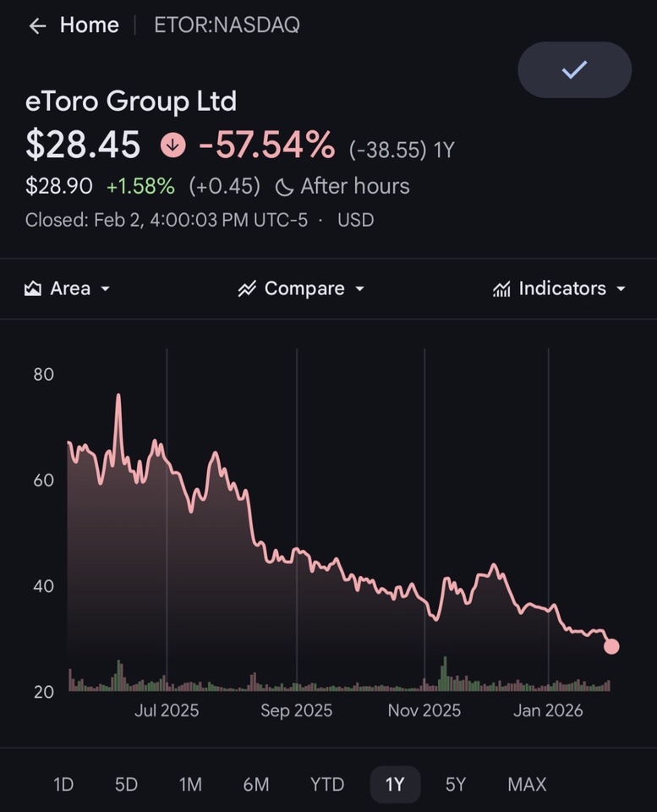Show the MAX time range
The width and height of the screenshot is (657, 812).
point(527,784)
